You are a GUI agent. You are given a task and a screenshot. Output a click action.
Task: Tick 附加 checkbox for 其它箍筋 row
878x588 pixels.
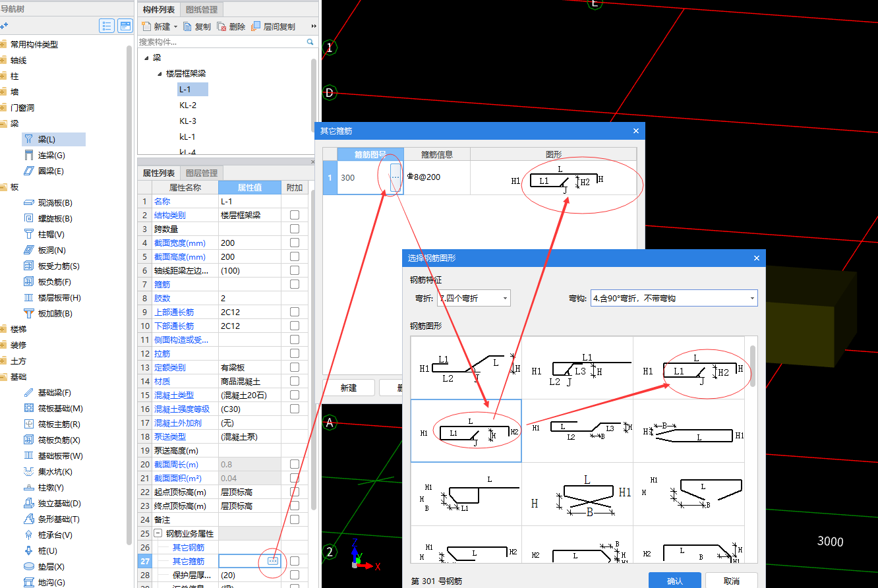pyautogui.click(x=295, y=561)
